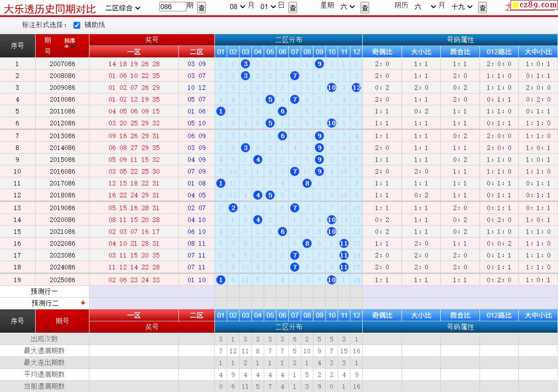
Task: Click the 012路比 column header
Action: [x=499, y=52]
